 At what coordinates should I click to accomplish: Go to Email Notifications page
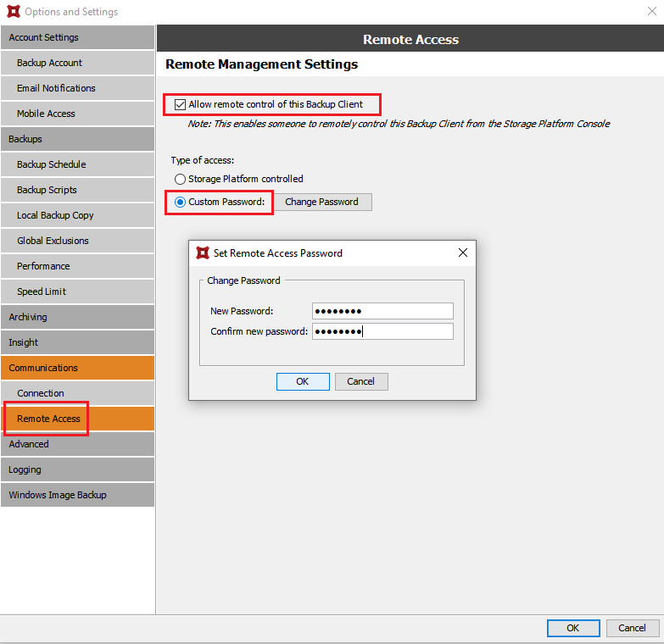coord(77,88)
